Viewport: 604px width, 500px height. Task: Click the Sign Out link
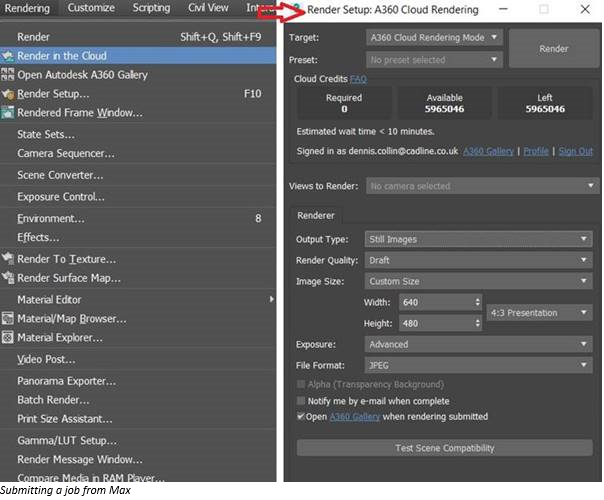(x=575, y=151)
